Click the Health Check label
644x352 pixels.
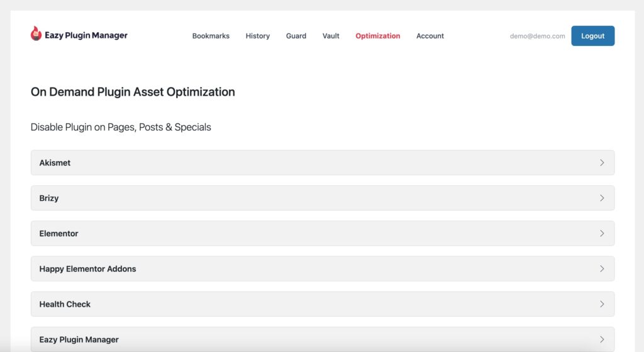65,304
